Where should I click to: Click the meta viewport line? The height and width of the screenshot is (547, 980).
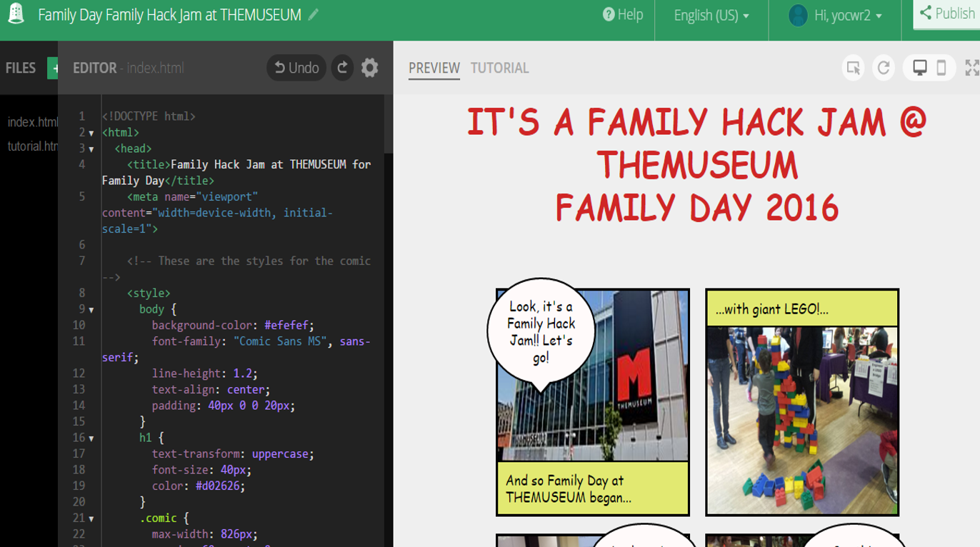point(217,212)
